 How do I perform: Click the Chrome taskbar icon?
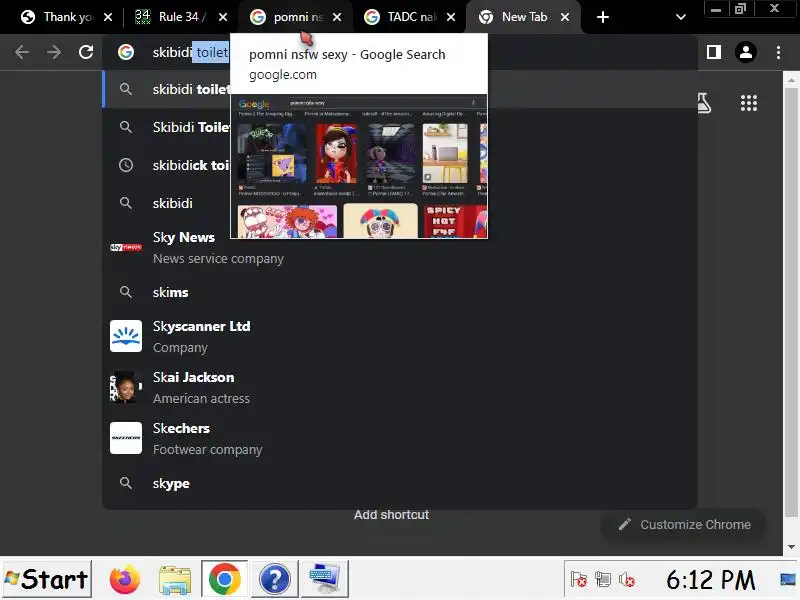tap(224, 580)
